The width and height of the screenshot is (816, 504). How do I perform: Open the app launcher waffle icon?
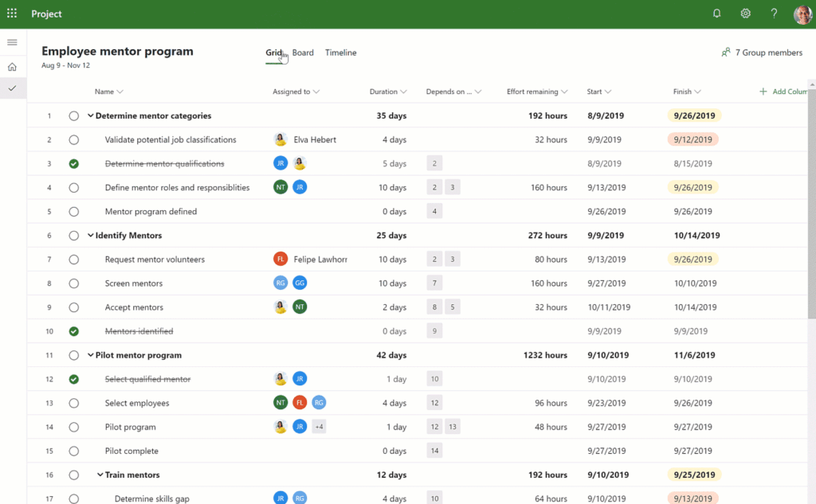pyautogui.click(x=12, y=14)
